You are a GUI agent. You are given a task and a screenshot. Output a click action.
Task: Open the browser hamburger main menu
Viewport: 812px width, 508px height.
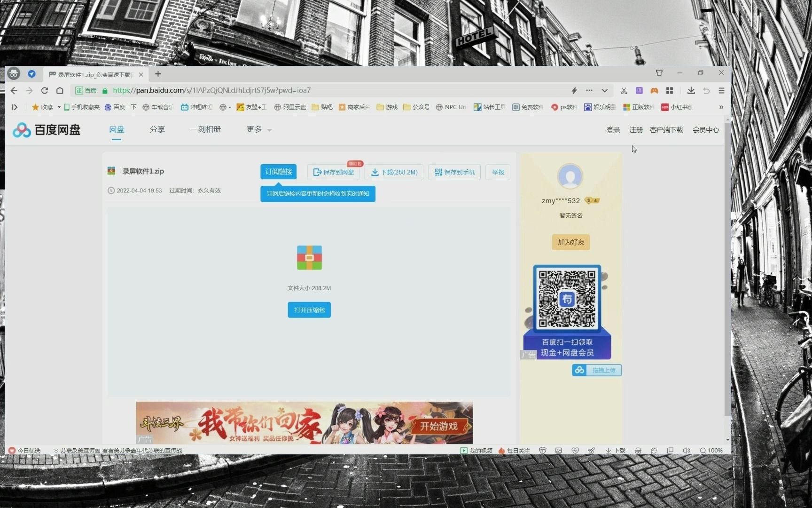pos(721,90)
